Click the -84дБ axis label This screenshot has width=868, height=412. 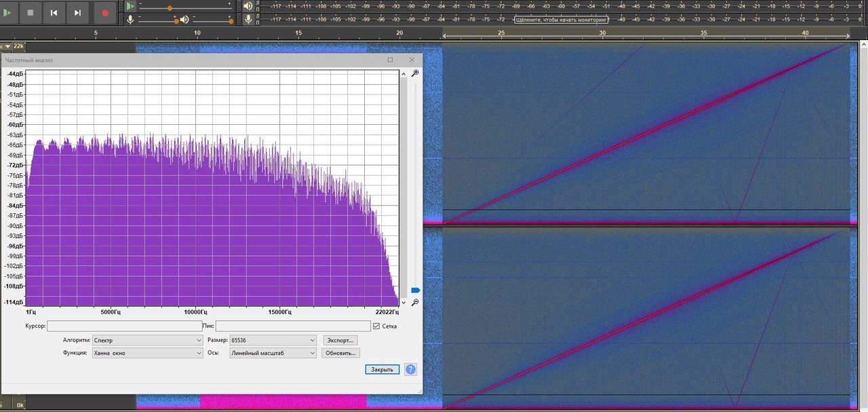pos(15,205)
